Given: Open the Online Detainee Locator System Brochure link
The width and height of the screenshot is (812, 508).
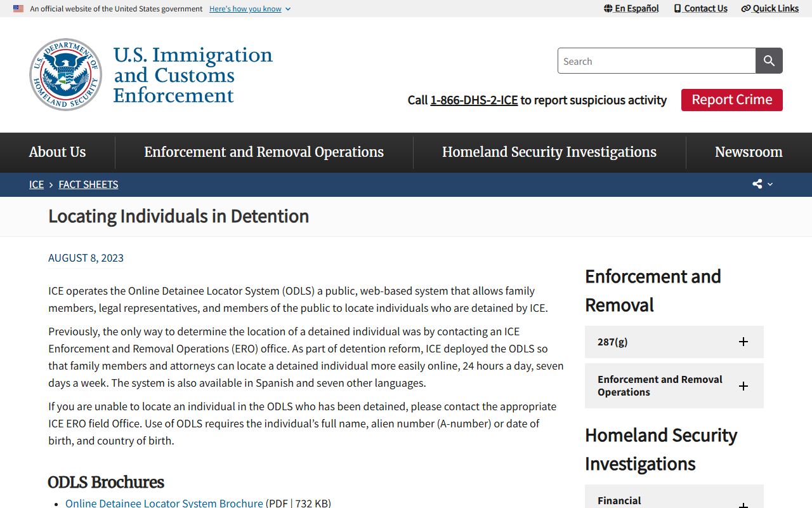Looking at the screenshot, I should click(x=164, y=503).
